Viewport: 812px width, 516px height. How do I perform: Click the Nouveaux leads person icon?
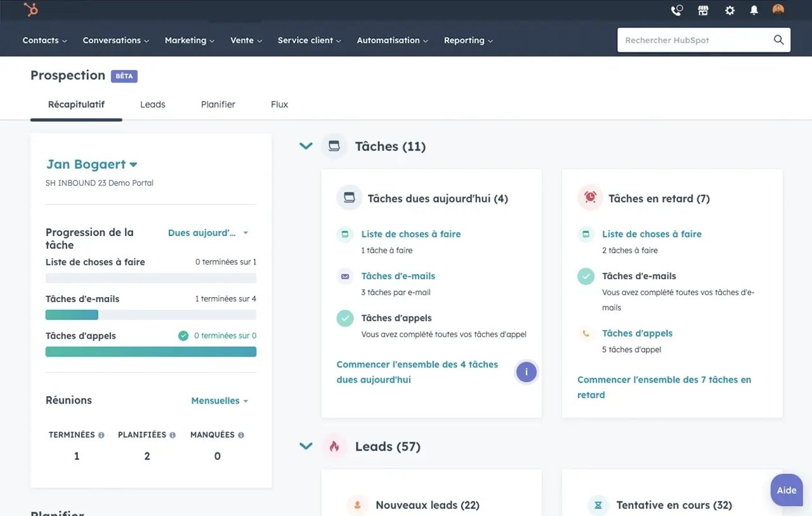[357, 505]
